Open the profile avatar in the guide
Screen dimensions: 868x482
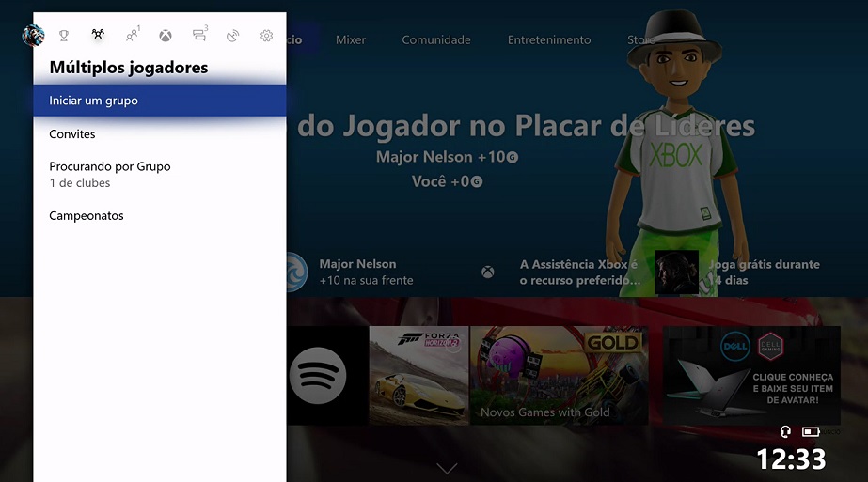click(33, 36)
